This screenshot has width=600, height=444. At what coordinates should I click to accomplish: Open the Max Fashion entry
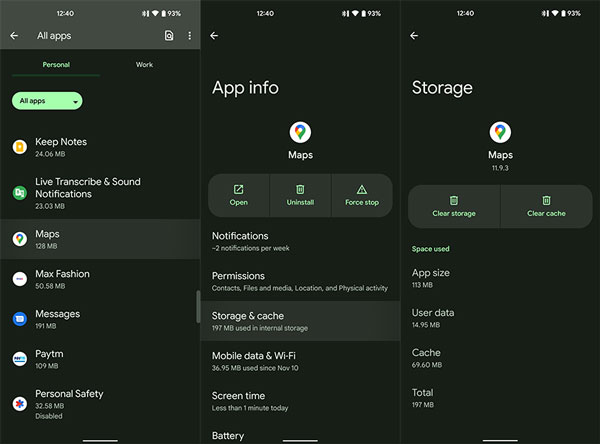tap(100, 279)
